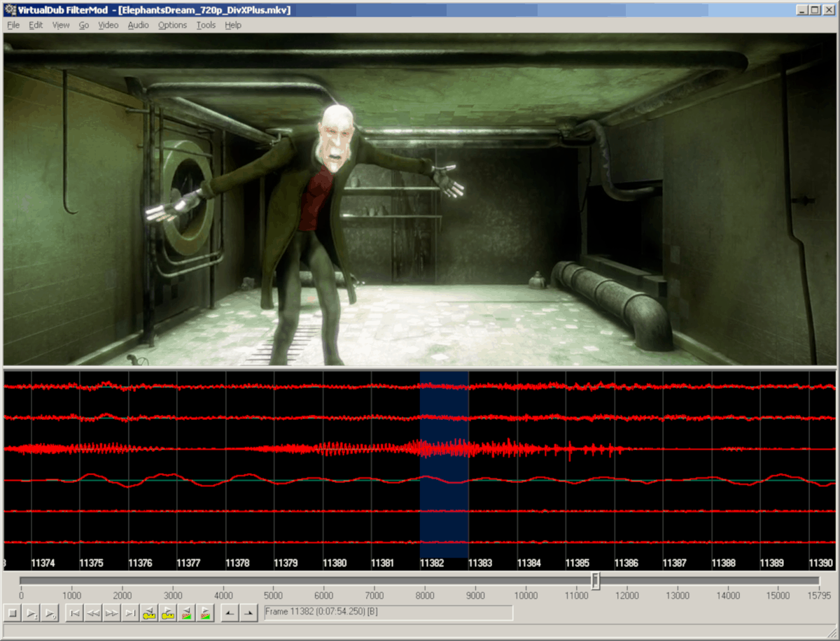The width and height of the screenshot is (840, 641).
Task: Open the View menu
Action: pyautogui.click(x=61, y=24)
